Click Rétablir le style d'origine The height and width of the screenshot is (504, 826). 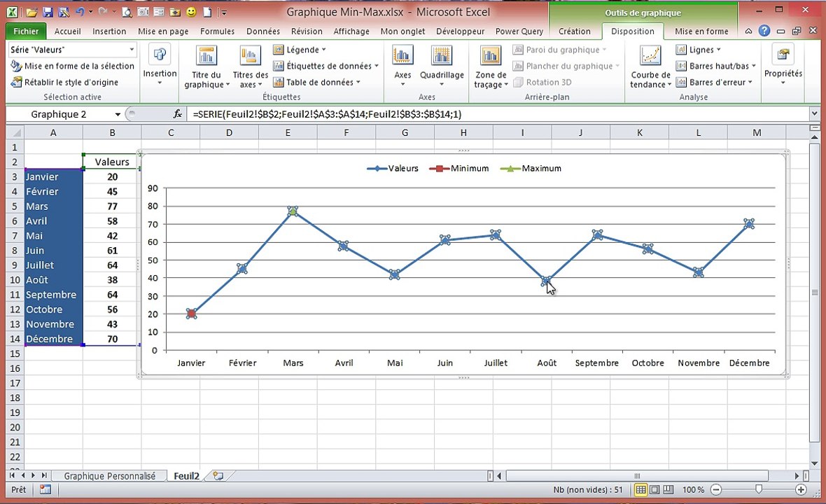pos(64,82)
